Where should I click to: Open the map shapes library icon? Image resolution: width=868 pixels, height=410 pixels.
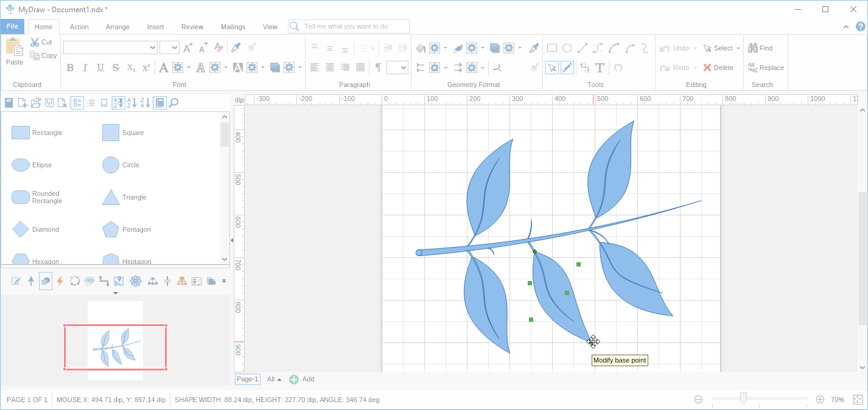(x=119, y=281)
